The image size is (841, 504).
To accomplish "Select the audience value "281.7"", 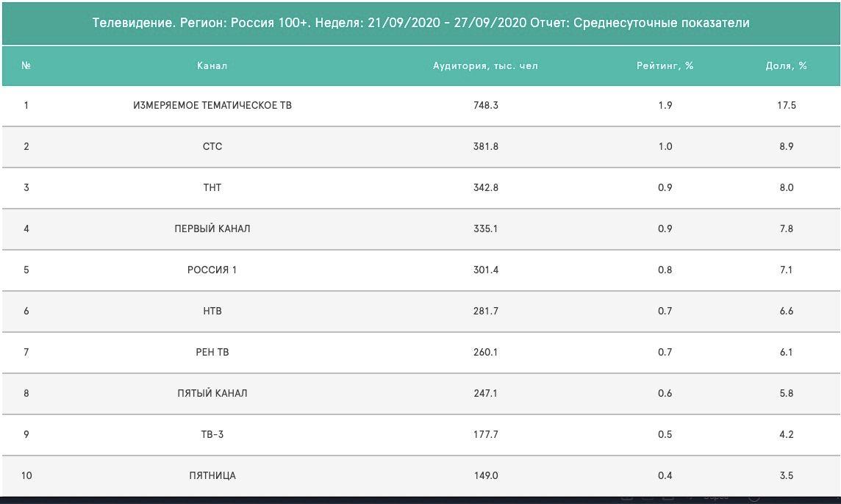I will coord(486,311).
